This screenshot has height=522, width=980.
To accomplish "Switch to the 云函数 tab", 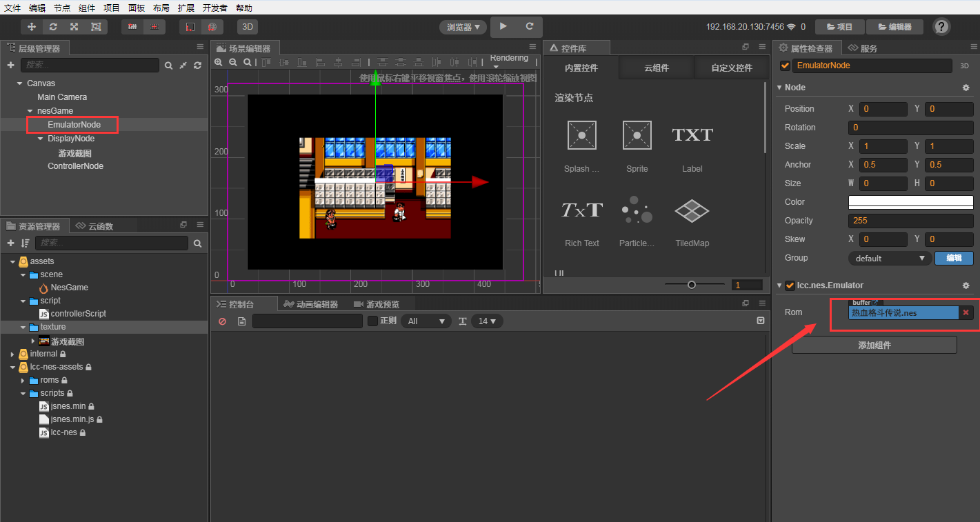I will 94,226.
